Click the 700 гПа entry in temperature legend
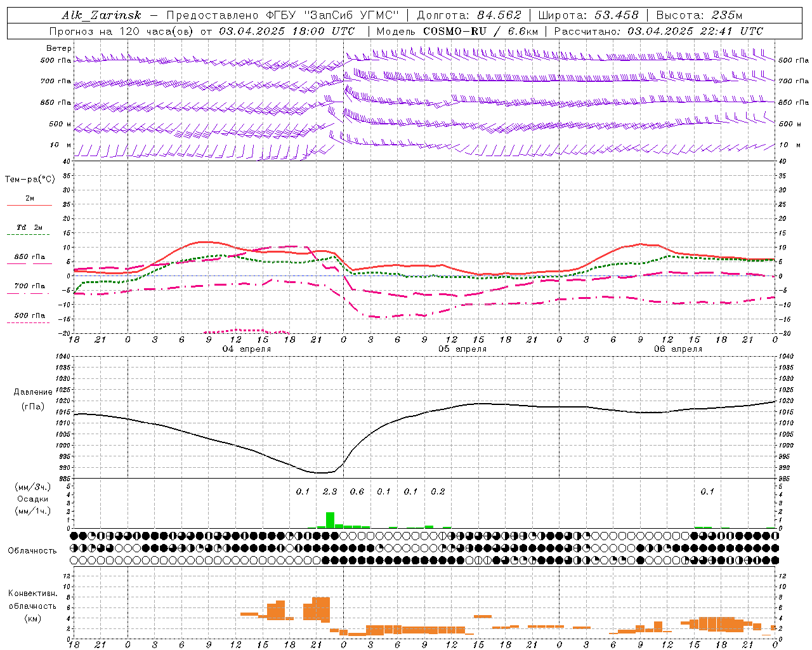The image size is (812, 650). pos(30,286)
